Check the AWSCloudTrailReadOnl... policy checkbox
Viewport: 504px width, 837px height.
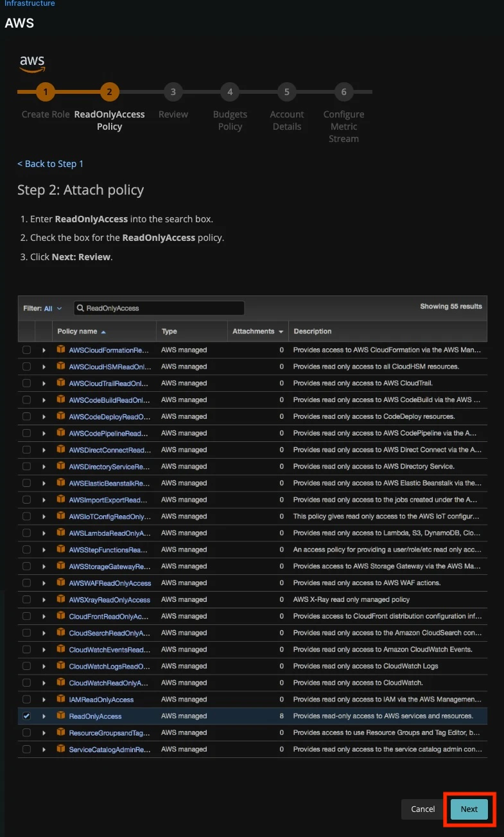coord(26,383)
